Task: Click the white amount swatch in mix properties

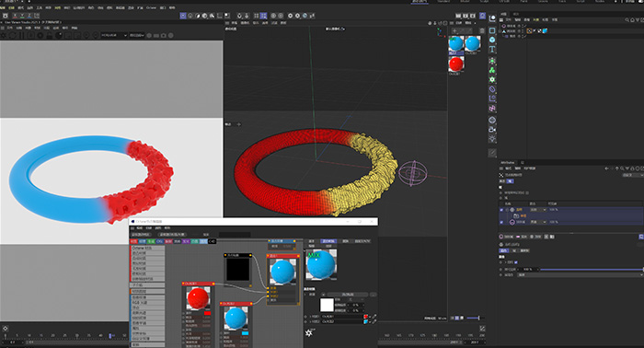Action: click(327, 306)
